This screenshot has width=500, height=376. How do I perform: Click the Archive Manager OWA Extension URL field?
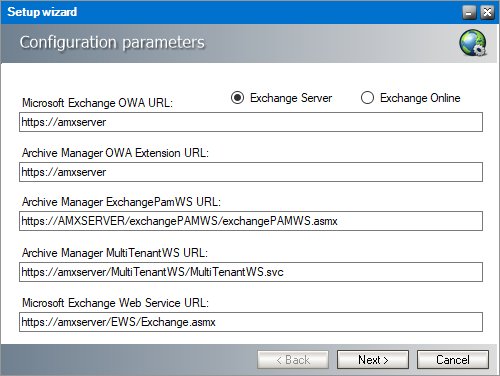tap(251, 172)
